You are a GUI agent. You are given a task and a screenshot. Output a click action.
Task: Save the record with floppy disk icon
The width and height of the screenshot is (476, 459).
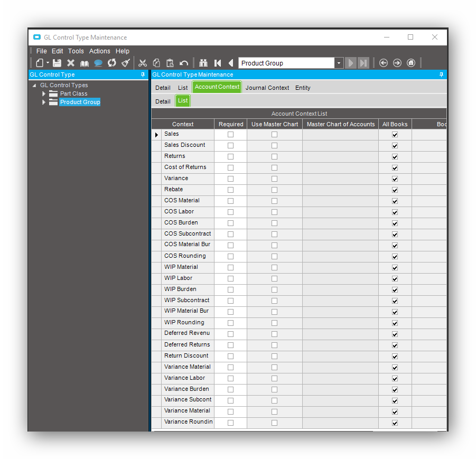tap(57, 63)
